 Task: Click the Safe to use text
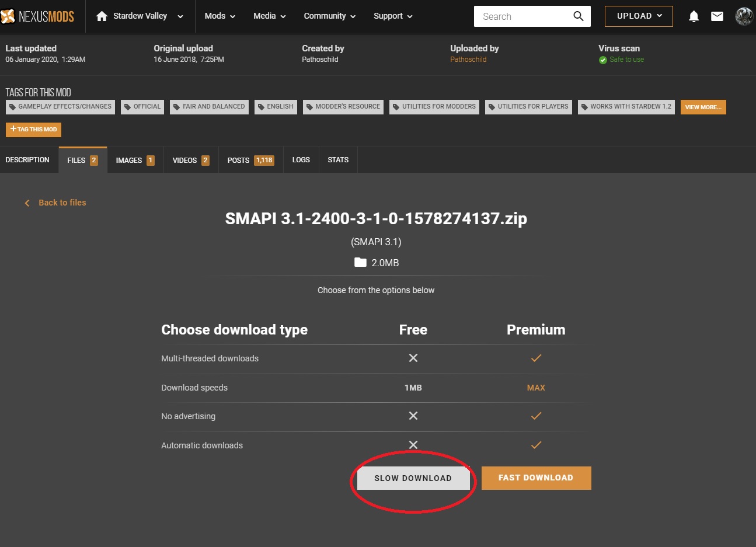(x=626, y=60)
